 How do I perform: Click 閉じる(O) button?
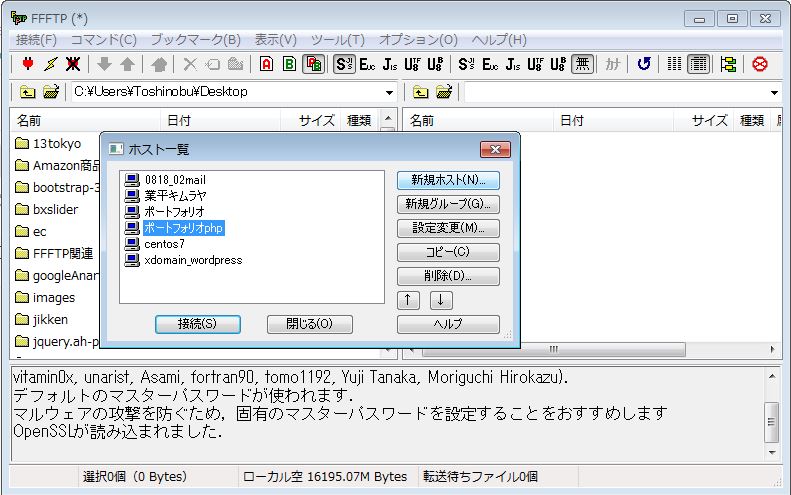click(309, 324)
